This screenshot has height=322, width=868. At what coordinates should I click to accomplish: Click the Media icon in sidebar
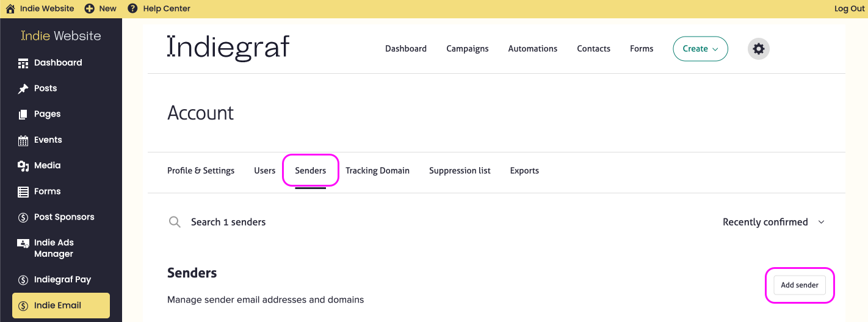click(23, 166)
